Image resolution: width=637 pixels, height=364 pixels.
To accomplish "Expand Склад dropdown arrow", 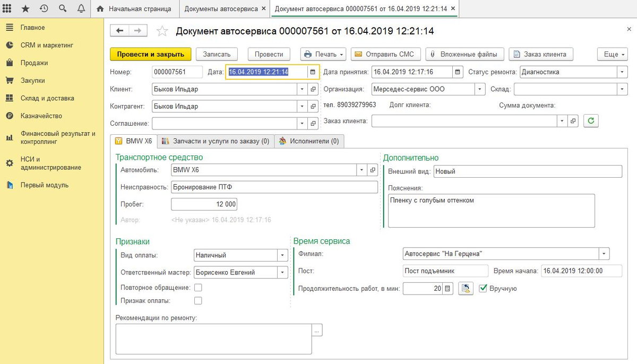I will tap(622, 89).
